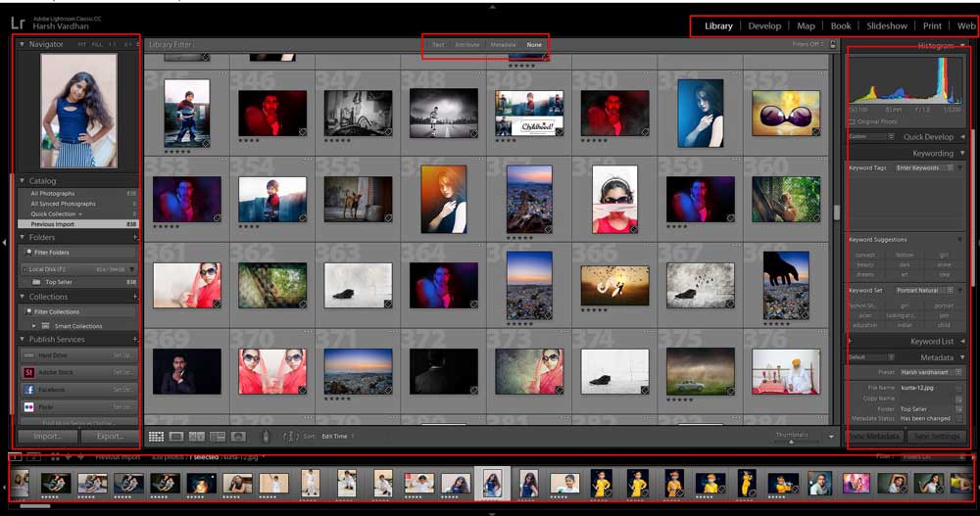Open the Metadata Preset dropdown
Viewport: 980px width, 516px height.
(930, 372)
